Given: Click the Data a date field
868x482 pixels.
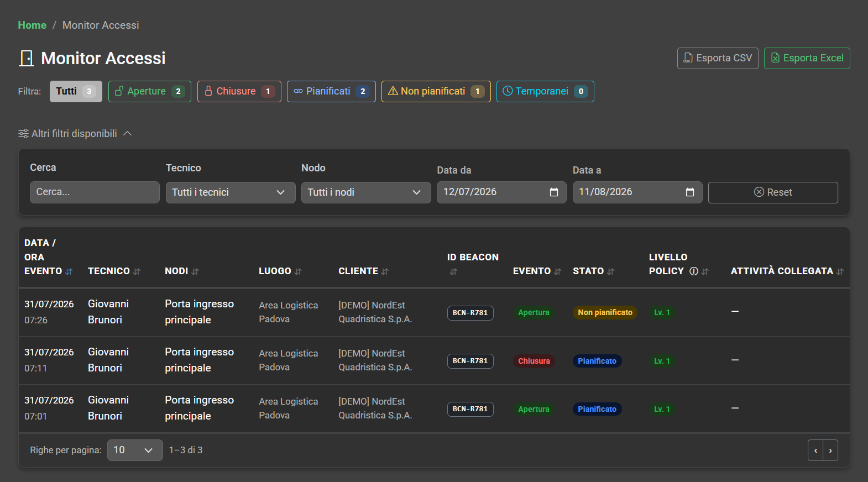Looking at the screenshot, I should (637, 192).
